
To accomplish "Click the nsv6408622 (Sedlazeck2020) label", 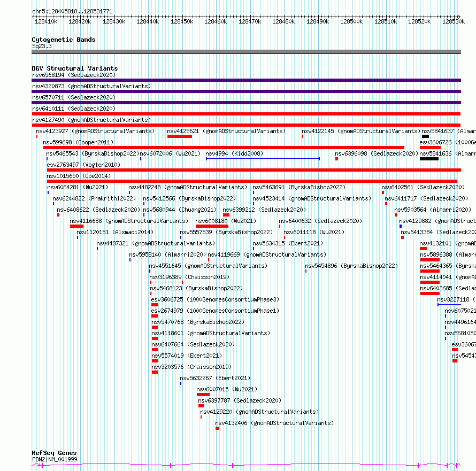I will click(x=98, y=210).
